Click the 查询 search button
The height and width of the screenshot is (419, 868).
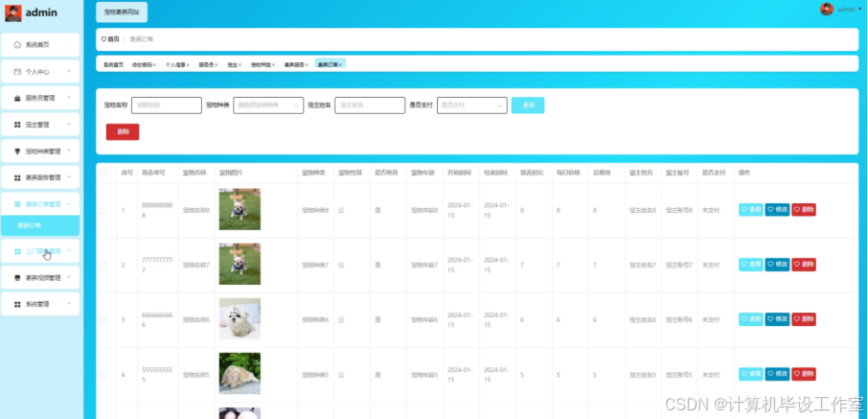(x=528, y=105)
